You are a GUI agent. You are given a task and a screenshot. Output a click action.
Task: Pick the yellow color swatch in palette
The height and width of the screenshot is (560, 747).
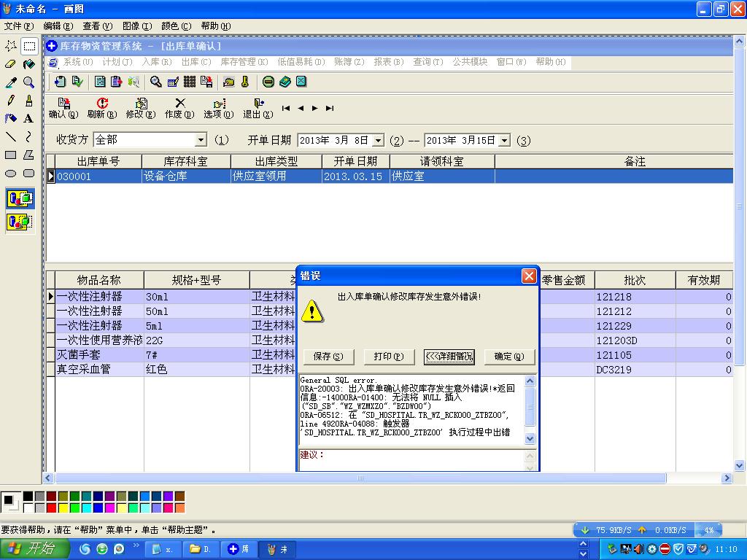(x=63, y=508)
